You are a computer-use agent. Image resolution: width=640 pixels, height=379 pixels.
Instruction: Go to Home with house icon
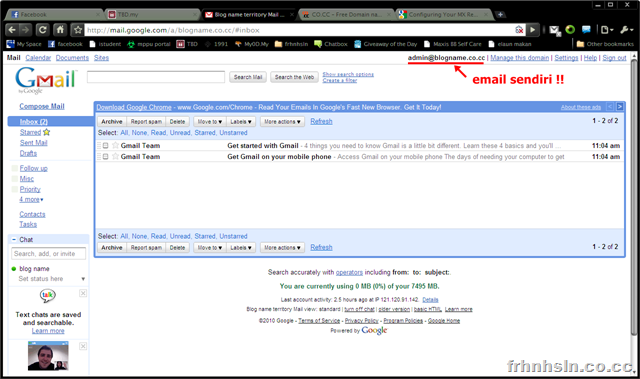pyautogui.click(x=60, y=30)
